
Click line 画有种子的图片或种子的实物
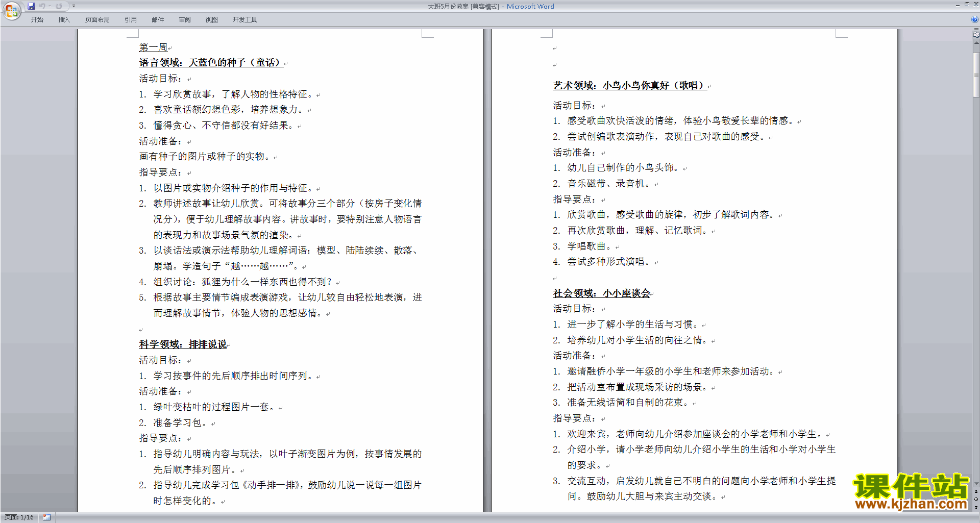tap(205, 157)
